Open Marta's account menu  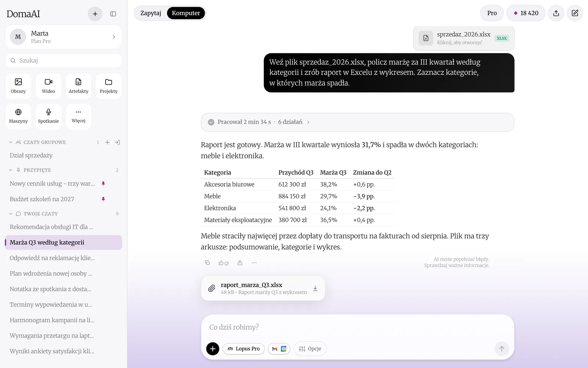point(64,37)
